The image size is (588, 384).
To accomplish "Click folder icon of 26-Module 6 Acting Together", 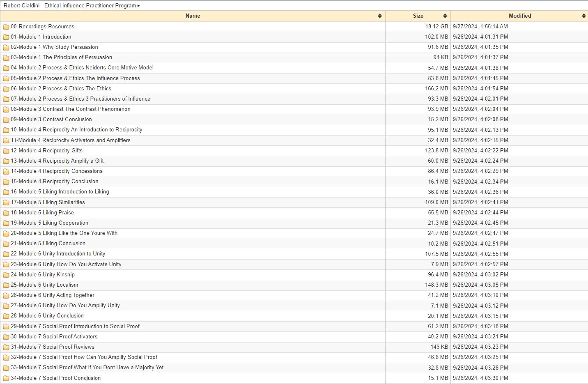I will click(x=6, y=295).
